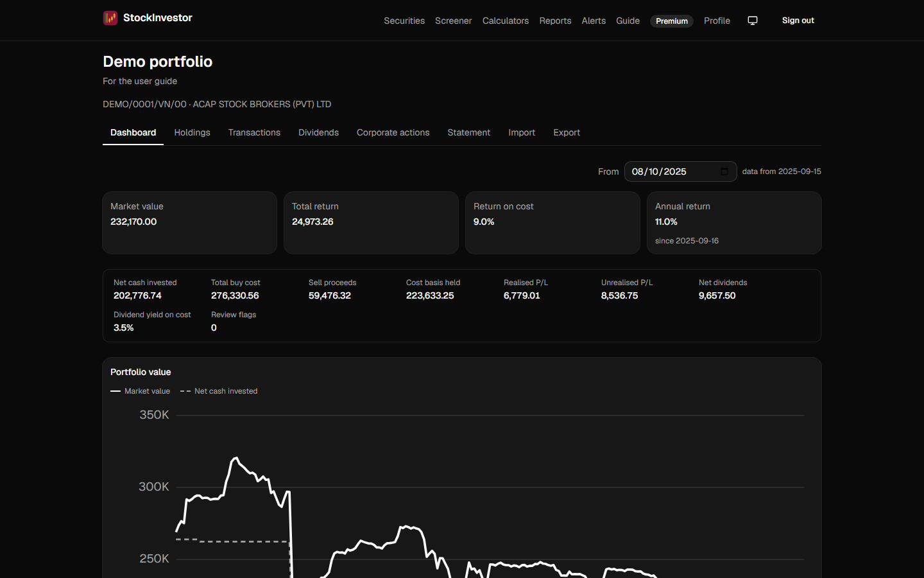
Task: Open the Dividends tab
Action: pos(318,132)
